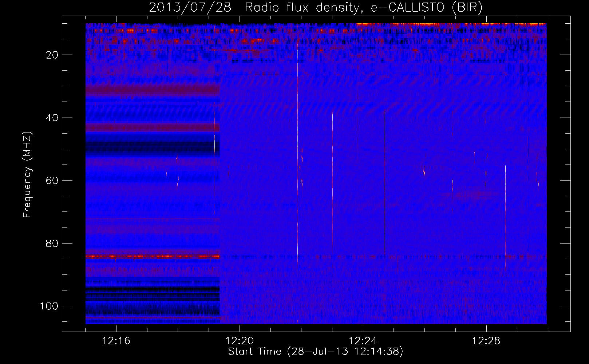Click the 12:28 time tick label

click(x=486, y=341)
